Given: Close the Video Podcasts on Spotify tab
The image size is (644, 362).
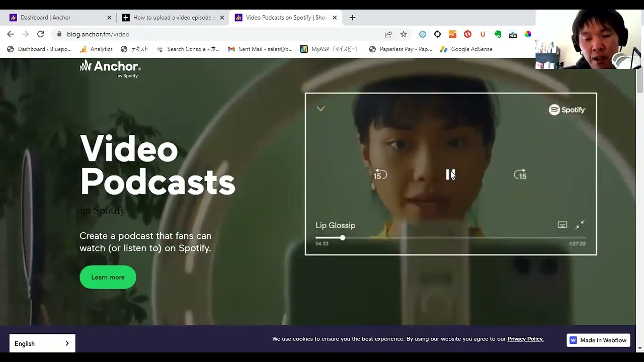Looking at the screenshot, I should click(335, 18).
